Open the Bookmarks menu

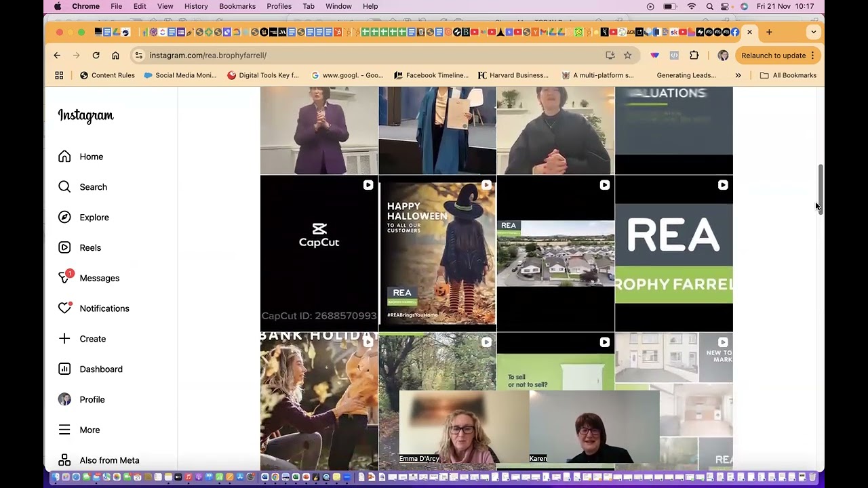(x=237, y=6)
